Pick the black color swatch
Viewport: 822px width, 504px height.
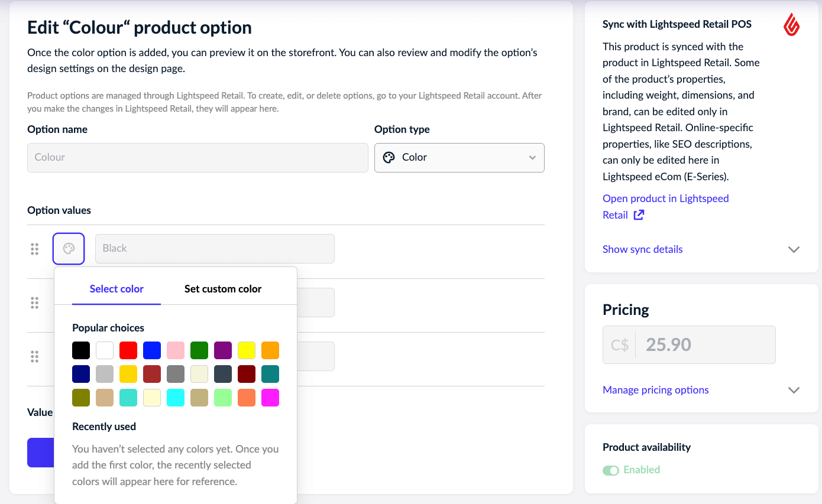pos(81,350)
